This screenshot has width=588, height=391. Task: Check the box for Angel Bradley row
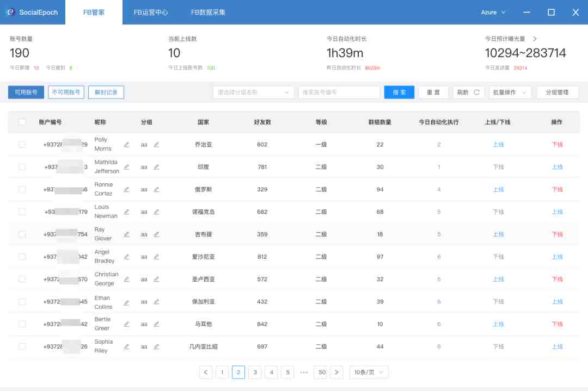coord(22,257)
